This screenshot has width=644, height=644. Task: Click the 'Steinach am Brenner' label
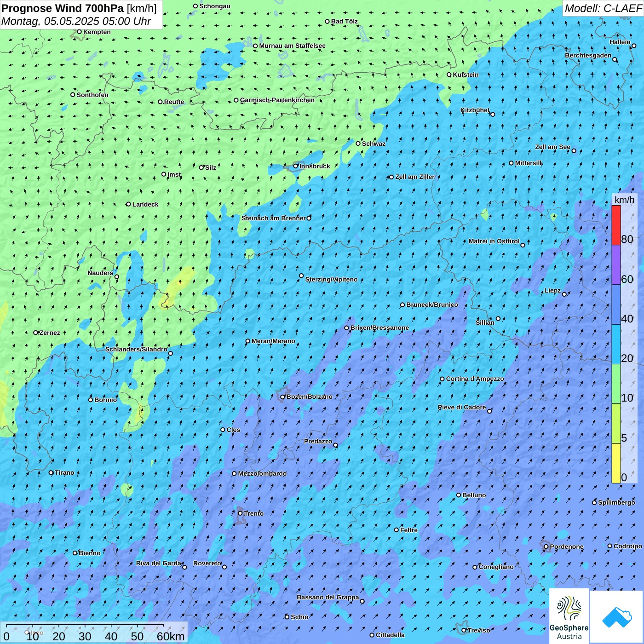pos(274,218)
